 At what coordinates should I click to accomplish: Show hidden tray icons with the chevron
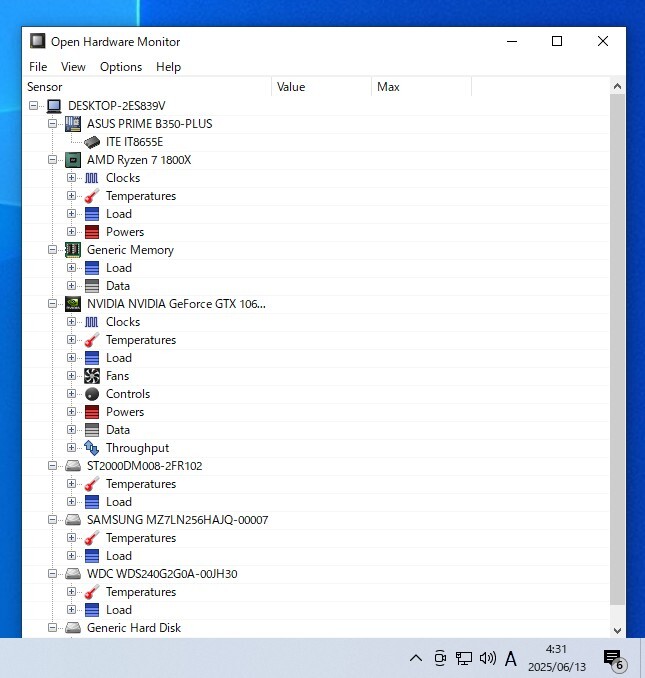point(416,658)
